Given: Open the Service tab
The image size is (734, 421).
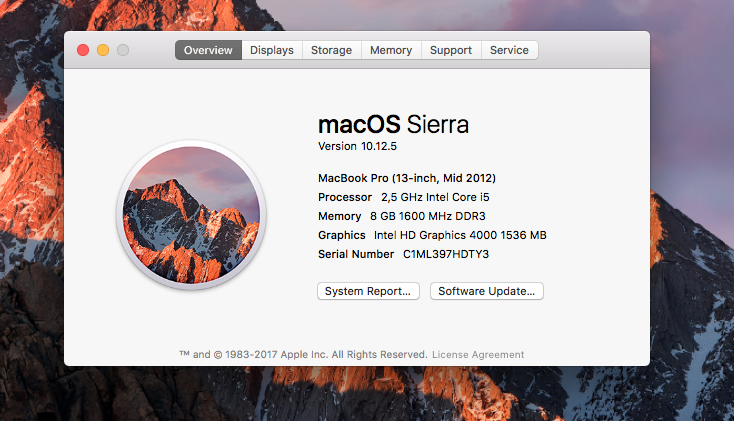Looking at the screenshot, I should pyautogui.click(x=509, y=50).
